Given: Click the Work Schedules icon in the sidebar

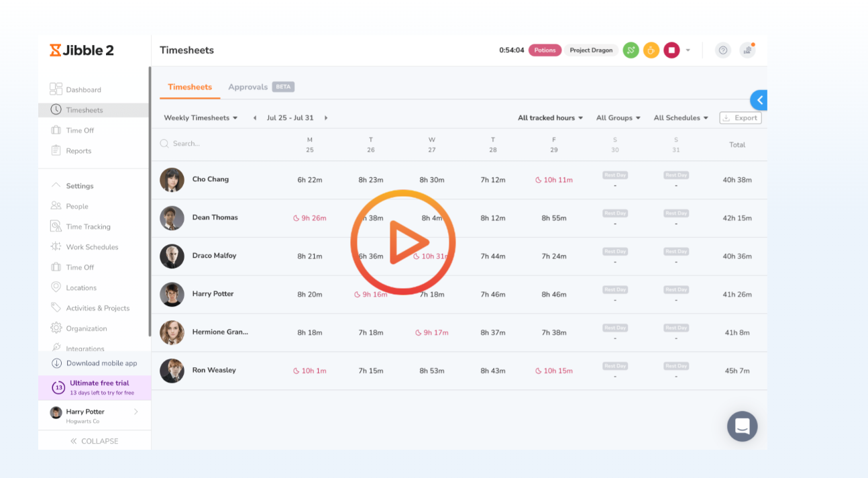Looking at the screenshot, I should [x=56, y=247].
